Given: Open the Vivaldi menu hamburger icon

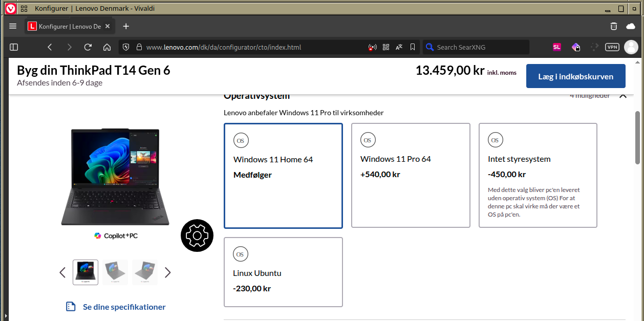Looking at the screenshot, I should (x=13, y=26).
